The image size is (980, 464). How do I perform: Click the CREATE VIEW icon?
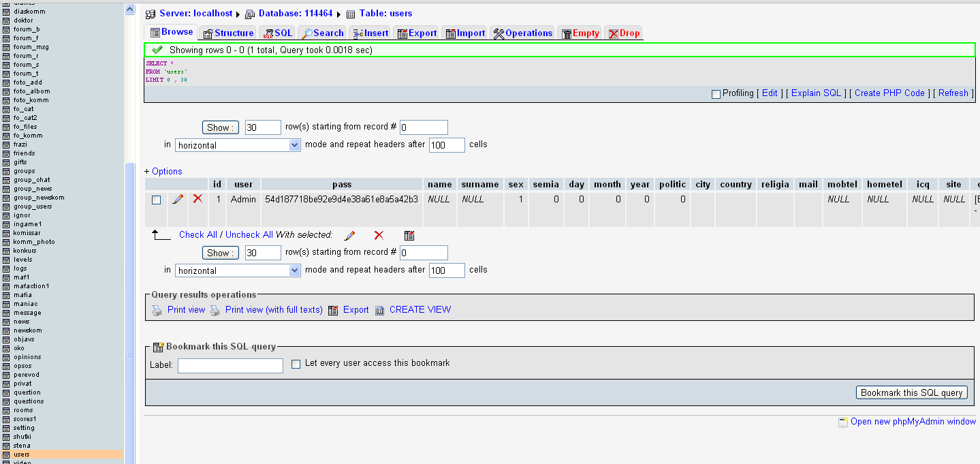(x=380, y=310)
